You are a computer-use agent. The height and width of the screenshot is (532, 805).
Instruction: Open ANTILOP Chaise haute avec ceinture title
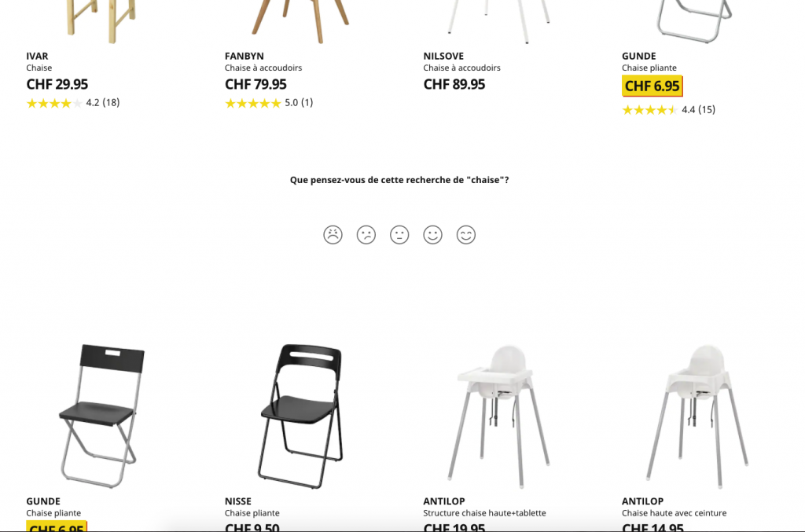pos(674,507)
